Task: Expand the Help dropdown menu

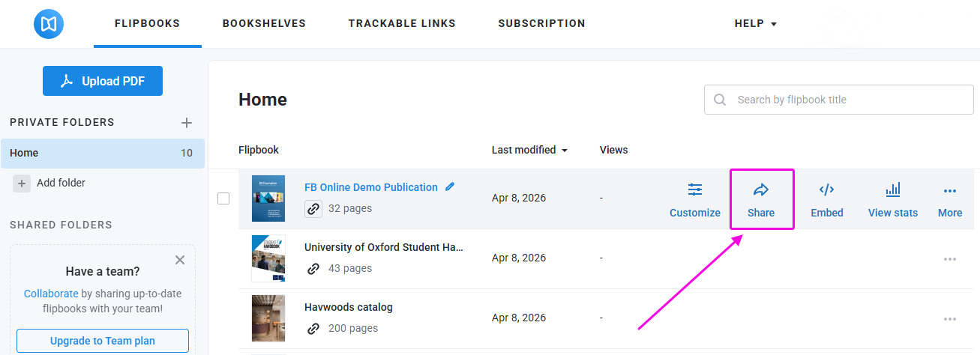Action: pyautogui.click(x=755, y=24)
